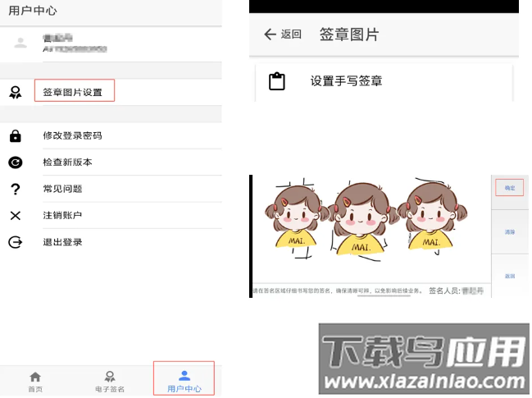Open 常见问题 entry

tap(62, 189)
